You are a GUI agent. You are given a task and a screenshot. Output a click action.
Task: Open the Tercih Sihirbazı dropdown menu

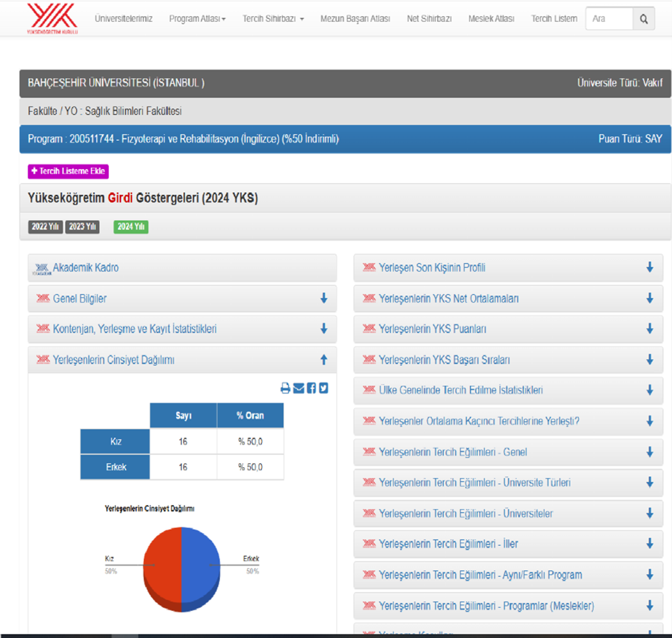273,19
